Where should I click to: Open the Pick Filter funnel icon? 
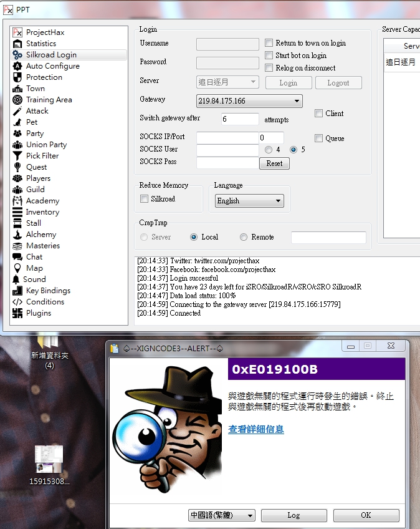click(x=17, y=156)
